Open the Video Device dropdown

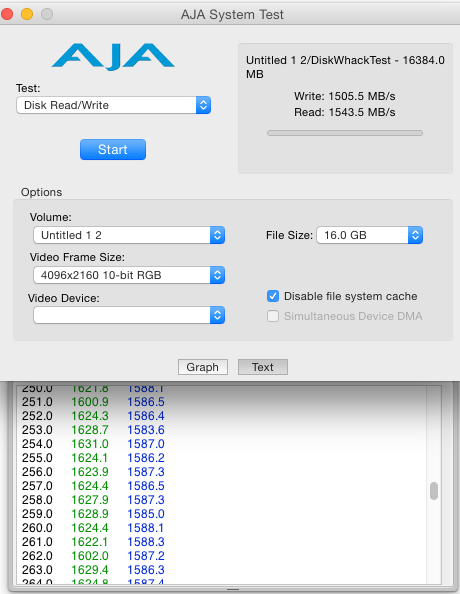[x=129, y=315]
